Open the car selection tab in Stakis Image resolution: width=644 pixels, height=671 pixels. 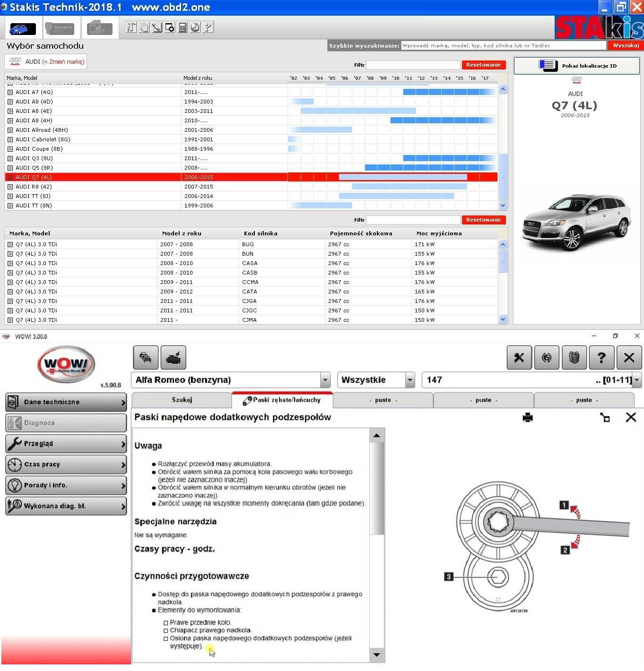point(22,28)
